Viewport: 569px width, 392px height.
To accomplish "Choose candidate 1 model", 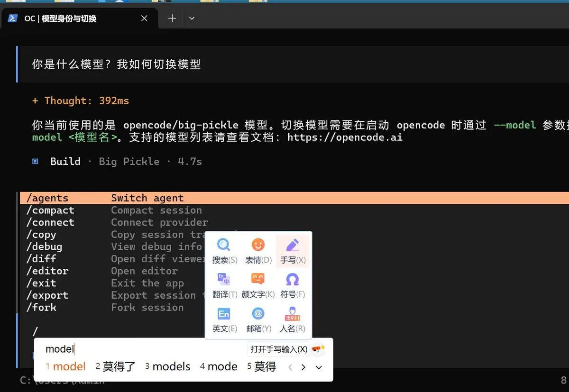I will (65, 366).
